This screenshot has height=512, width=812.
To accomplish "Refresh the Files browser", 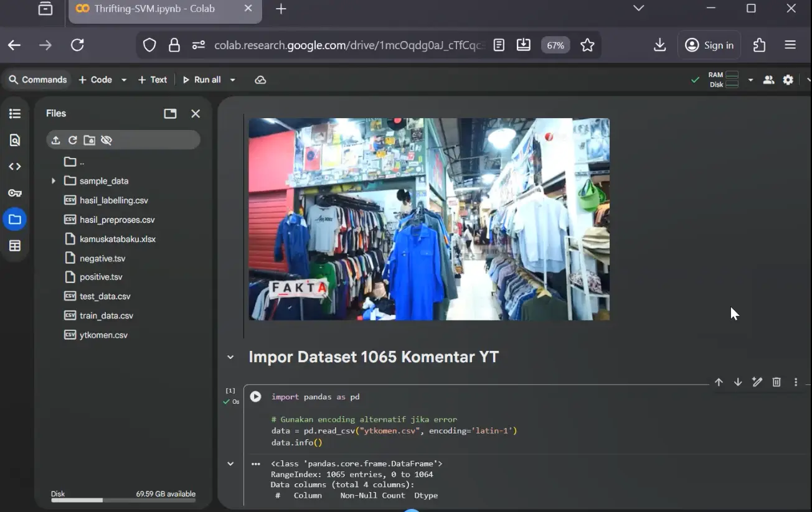I will [x=72, y=140].
